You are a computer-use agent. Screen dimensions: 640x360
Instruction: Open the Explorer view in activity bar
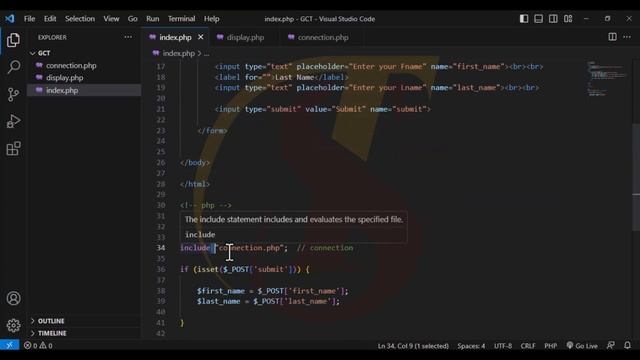tap(13, 40)
